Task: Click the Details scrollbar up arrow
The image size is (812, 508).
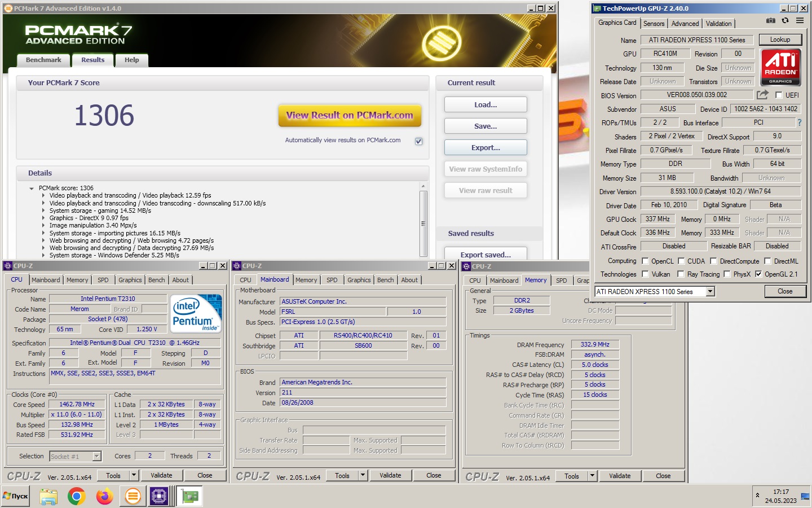Action: click(x=423, y=186)
